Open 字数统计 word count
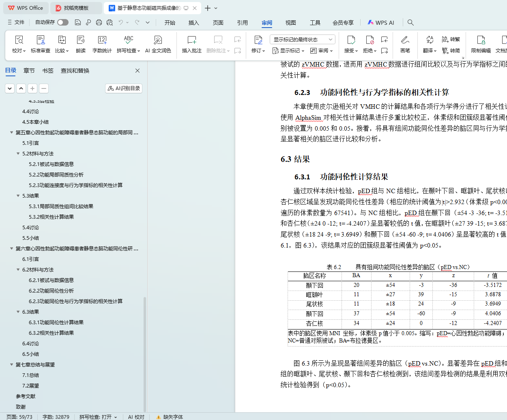507x420 pixels. pyautogui.click(x=102, y=44)
